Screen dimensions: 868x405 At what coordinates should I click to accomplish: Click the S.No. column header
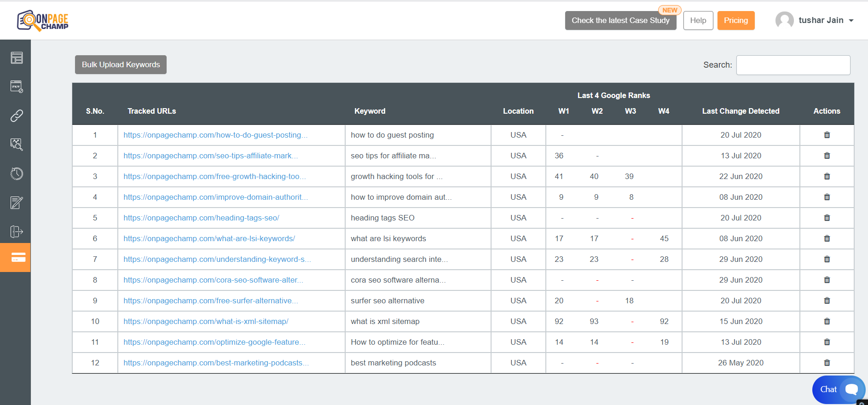tap(95, 111)
